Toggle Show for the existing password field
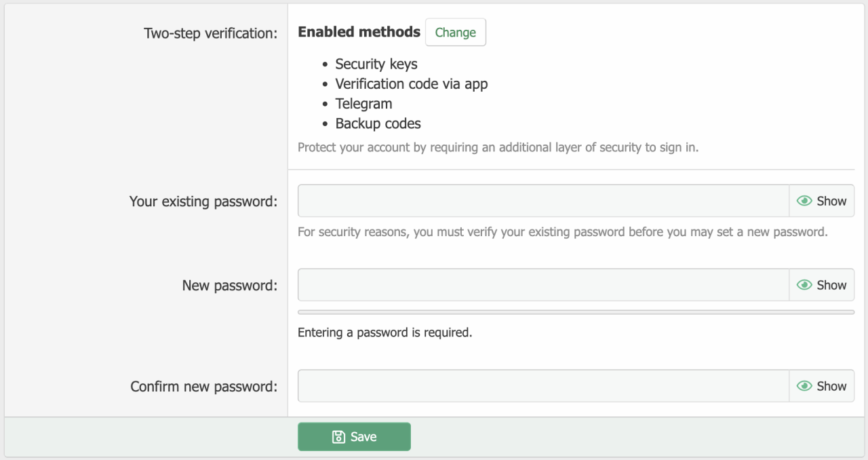The image size is (868, 460). (x=821, y=201)
